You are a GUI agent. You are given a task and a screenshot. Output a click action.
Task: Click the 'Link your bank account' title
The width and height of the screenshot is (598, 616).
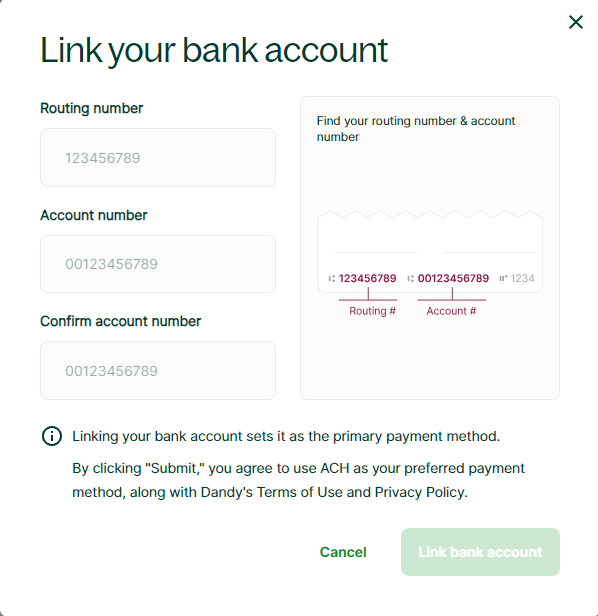click(x=214, y=50)
